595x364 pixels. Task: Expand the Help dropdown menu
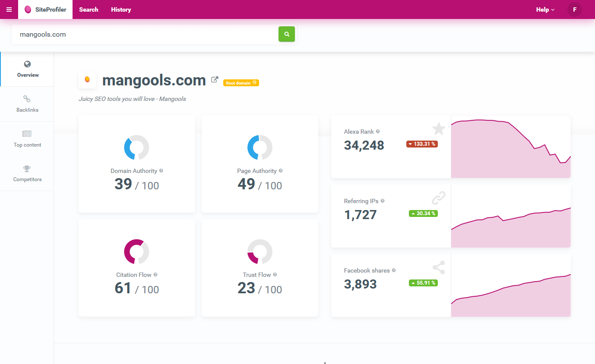(x=545, y=9)
